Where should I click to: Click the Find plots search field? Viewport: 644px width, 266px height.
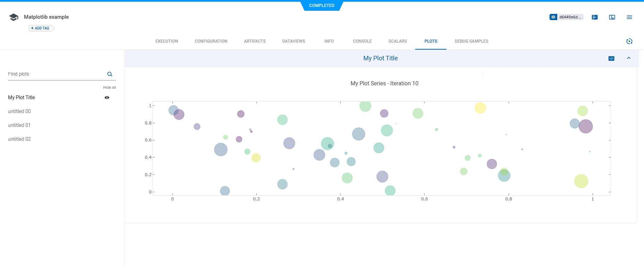point(56,74)
